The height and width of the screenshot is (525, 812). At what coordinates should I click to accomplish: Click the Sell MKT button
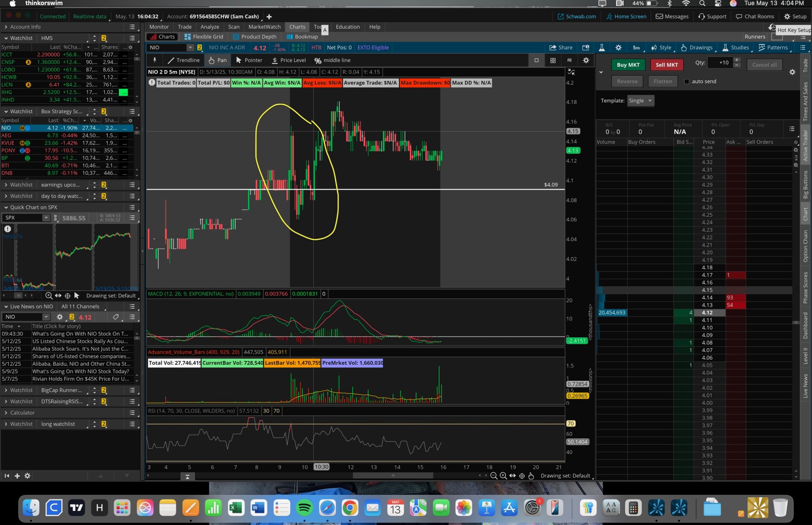667,65
